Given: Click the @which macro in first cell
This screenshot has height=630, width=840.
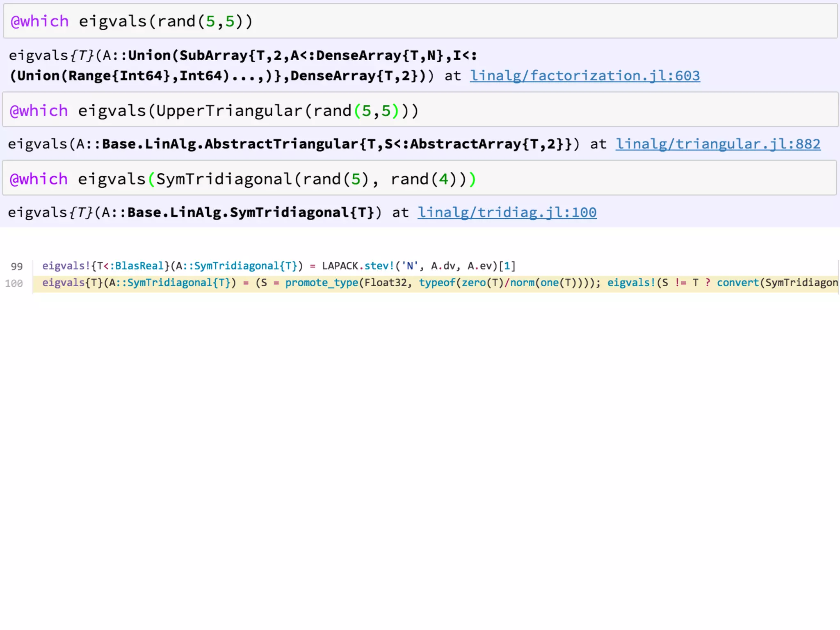Looking at the screenshot, I should 40,21.
